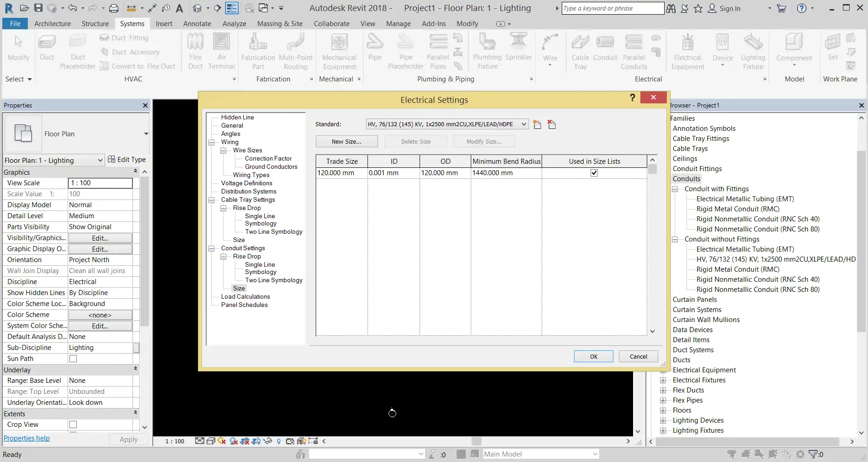The height and width of the screenshot is (462, 868).
Task: Toggle the Used in Size Lists checkbox
Action: click(x=594, y=173)
